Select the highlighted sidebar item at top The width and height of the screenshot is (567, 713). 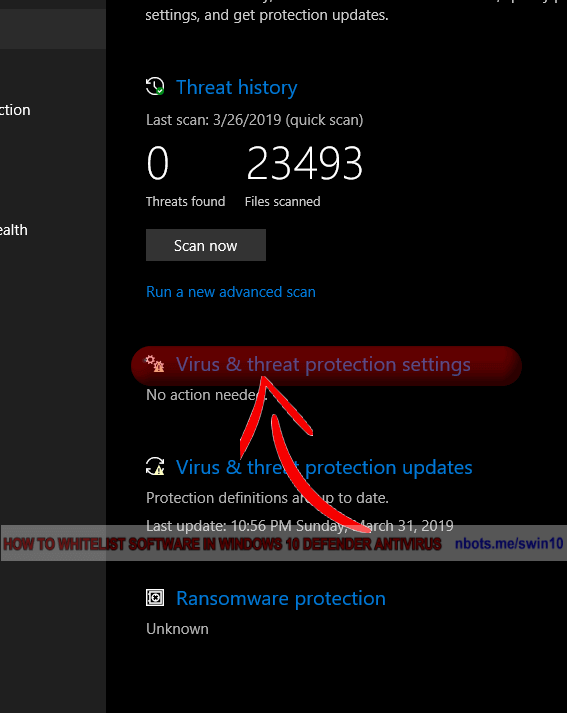click(53, 29)
